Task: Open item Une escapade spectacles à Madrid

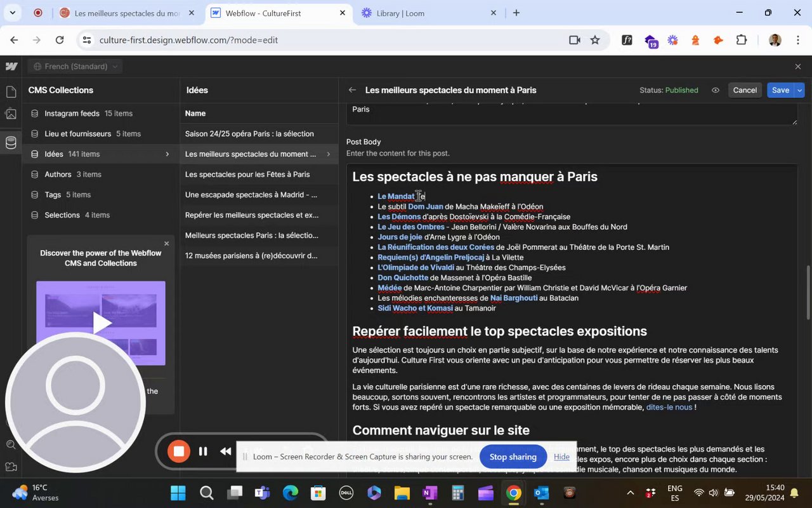Action: (259, 194)
